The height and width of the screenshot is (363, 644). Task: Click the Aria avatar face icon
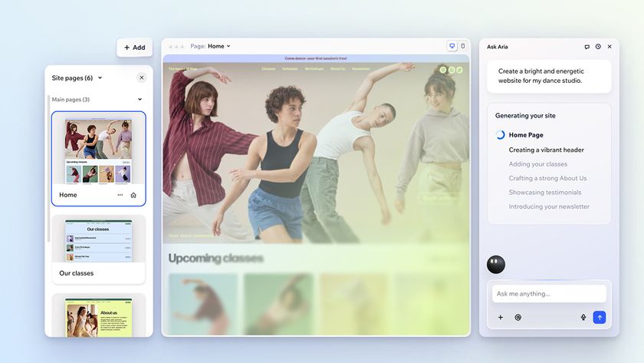pyautogui.click(x=496, y=264)
